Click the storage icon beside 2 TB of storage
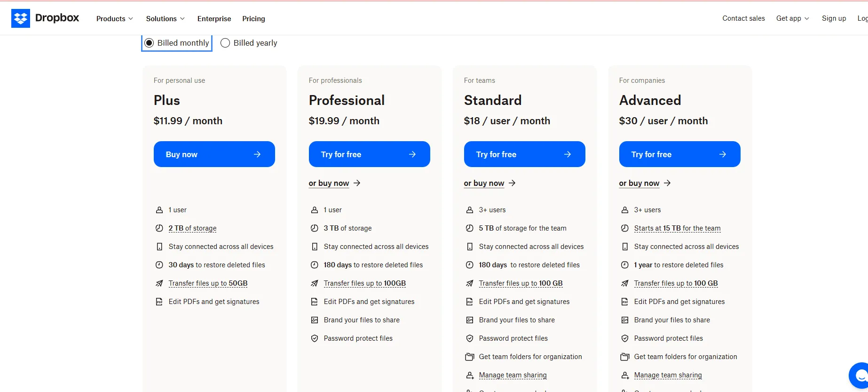868x392 pixels. click(x=159, y=228)
